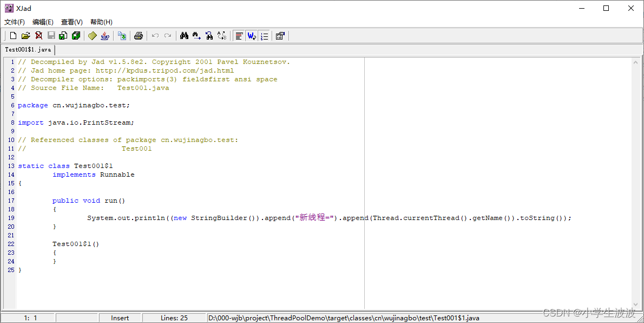Open a file via the folder icon

pos(26,36)
